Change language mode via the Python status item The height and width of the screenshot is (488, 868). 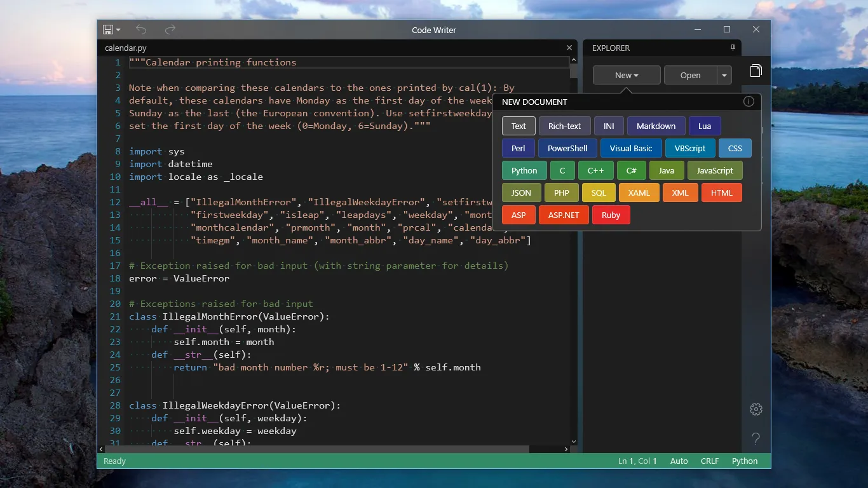pyautogui.click(x=744, y=461)
